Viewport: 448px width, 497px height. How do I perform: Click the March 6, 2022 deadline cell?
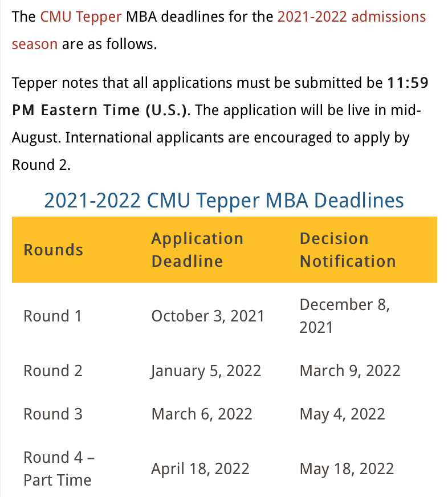[202, 414]
